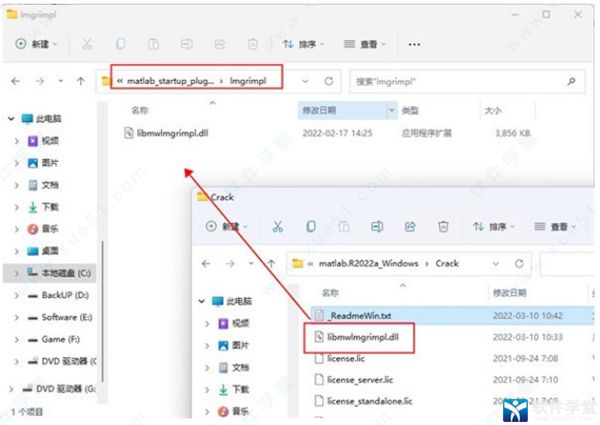Sort by the 修改日期 column header in lmgrimpl

(x=320, y=110)
